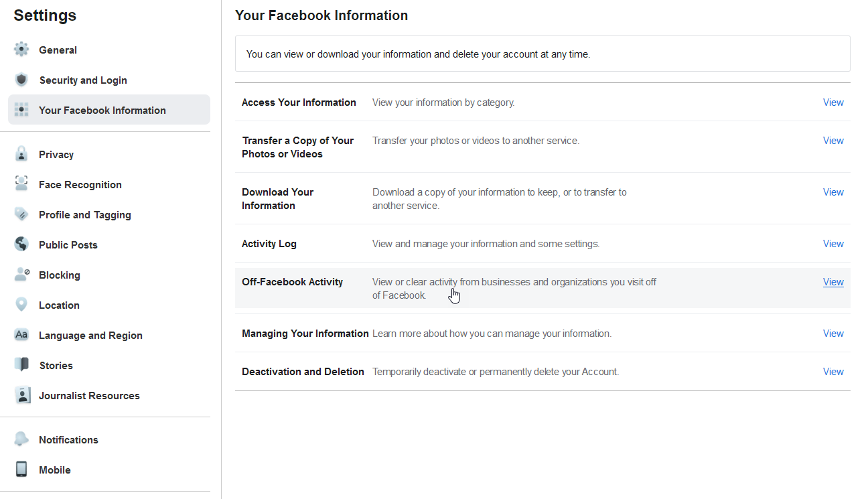Click the Face Recognition icon
The height and width of the screenshot is (499, 868).
(21, 184)
